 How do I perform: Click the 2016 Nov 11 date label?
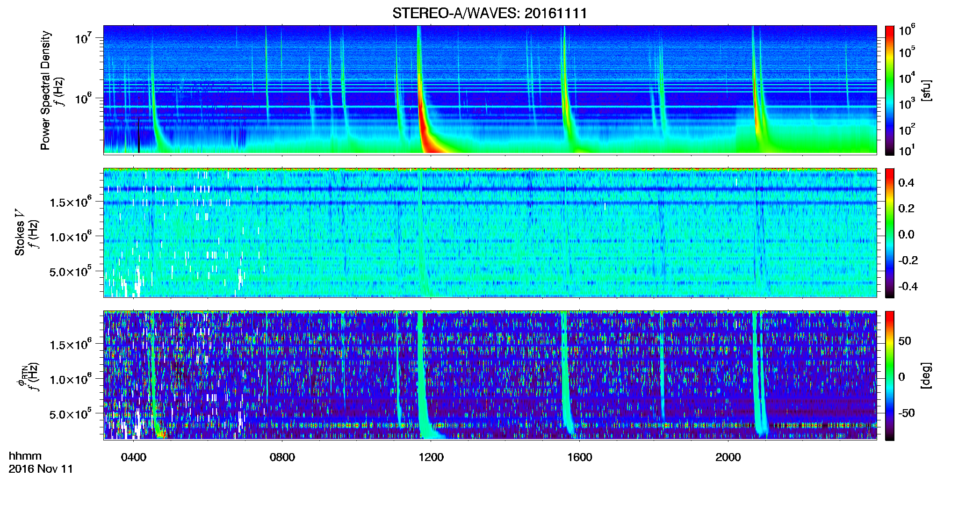(41, 469)
